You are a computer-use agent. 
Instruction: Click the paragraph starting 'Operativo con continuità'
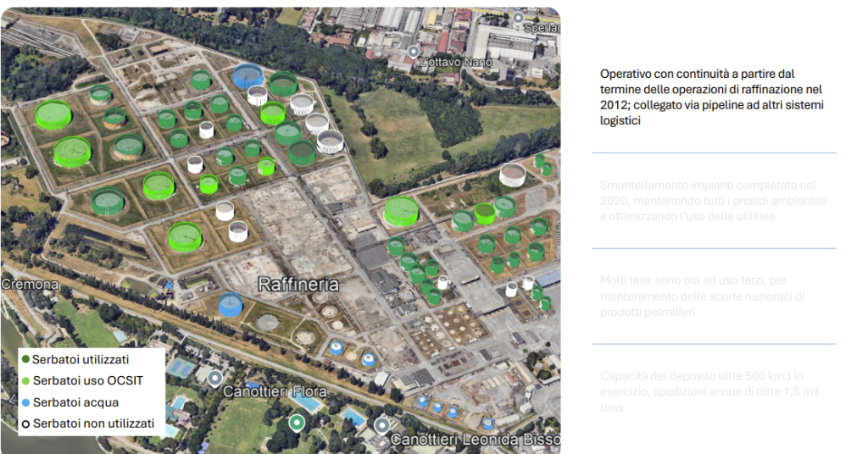pyautogui.click(x=712, y=97)
